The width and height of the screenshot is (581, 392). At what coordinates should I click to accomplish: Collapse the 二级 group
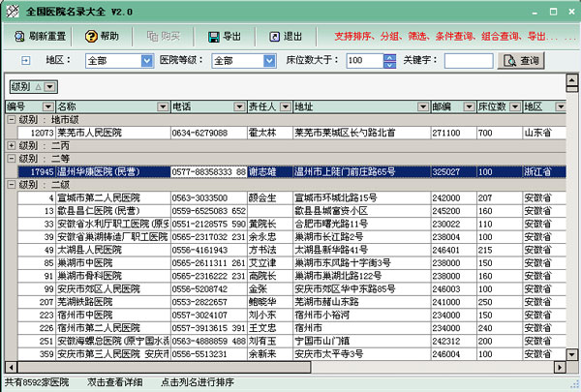coord(11,184)
